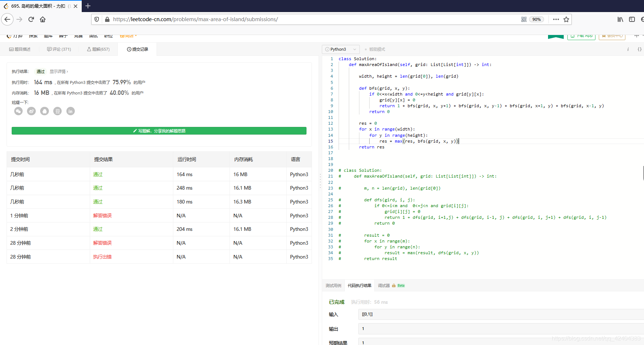The image size is (644, 345).
Task: Open the 248 ms 通过 submission
Action: [98, 188]
